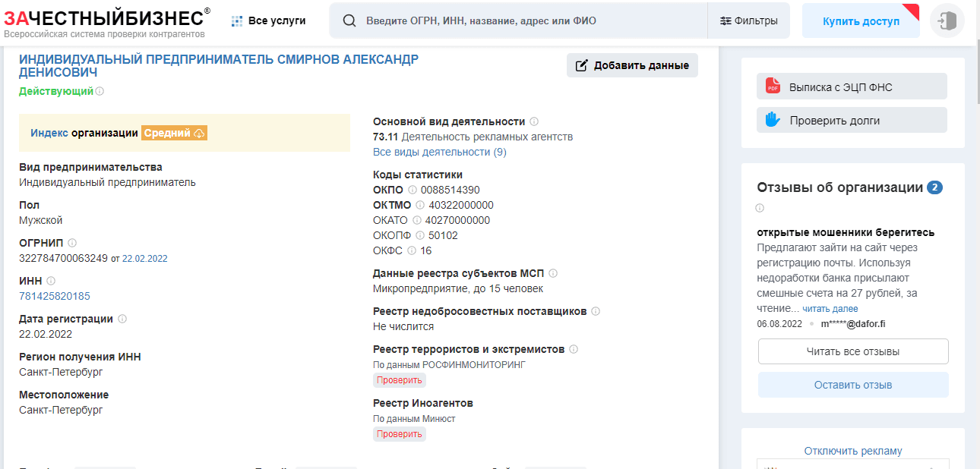Expand review via читать далее
Viewport: 980px width, 469px height.
point(830,309)
